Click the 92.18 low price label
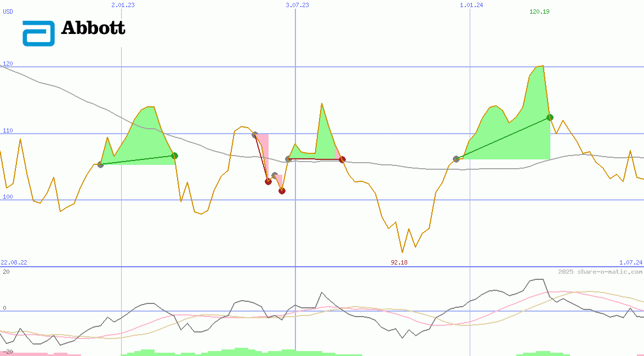Viewport: 644px width, 356px height. coord(399,262)
